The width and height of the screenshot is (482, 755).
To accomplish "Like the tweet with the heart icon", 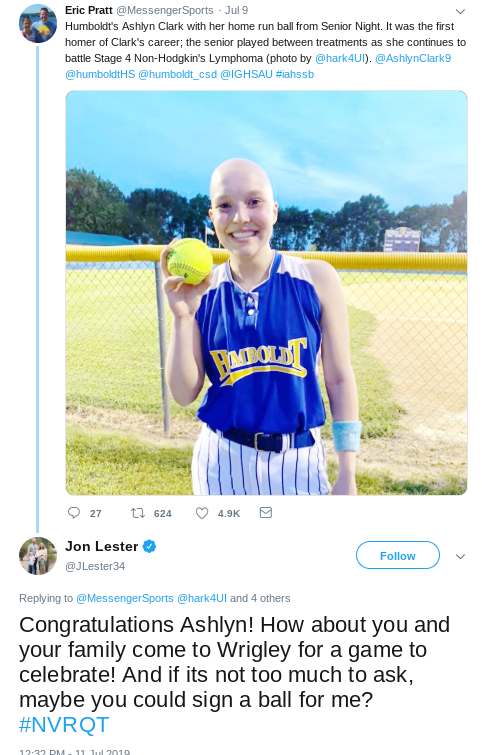I will point(202,513).
